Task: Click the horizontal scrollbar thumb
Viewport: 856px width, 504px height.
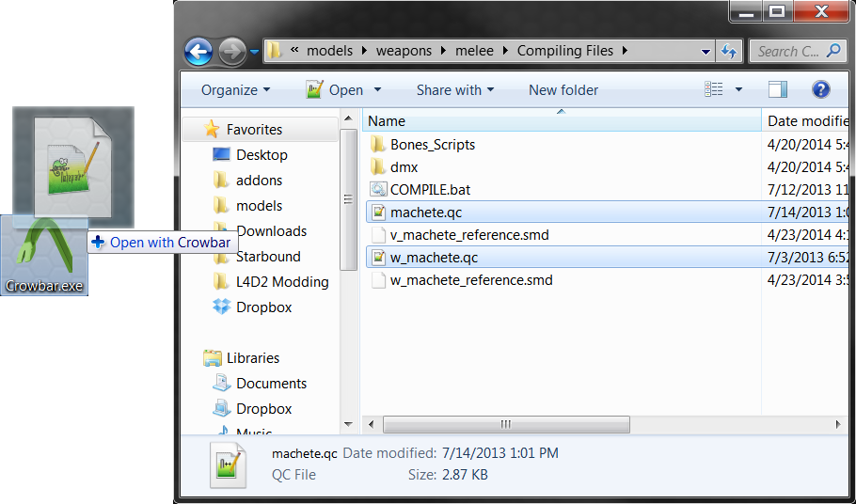Action: point(507,424)
